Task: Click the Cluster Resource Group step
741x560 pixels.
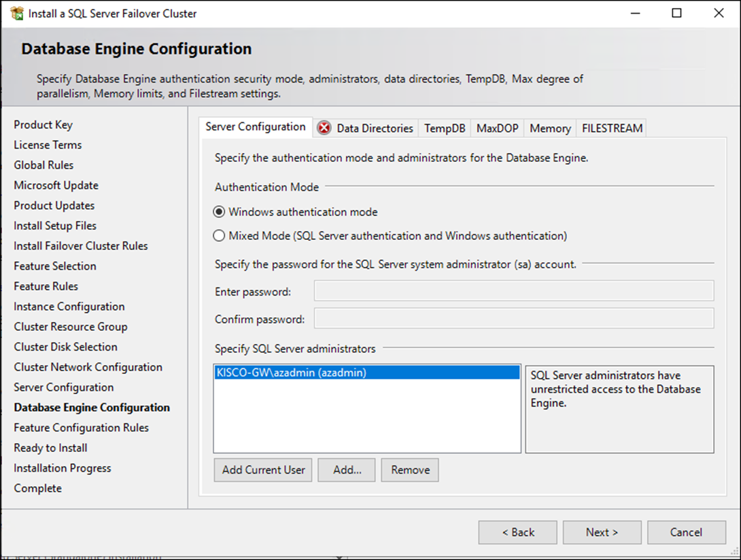Action: coord(71,326)
